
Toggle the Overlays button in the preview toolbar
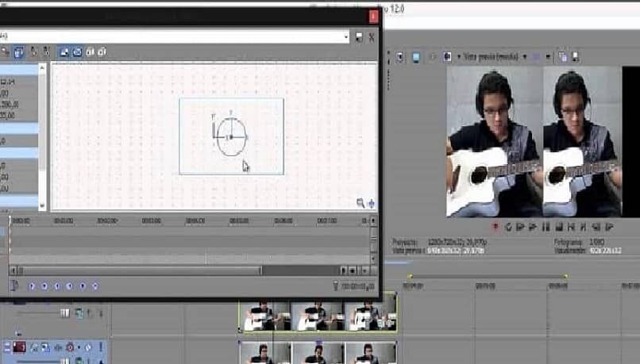click(x=537, y=57)
